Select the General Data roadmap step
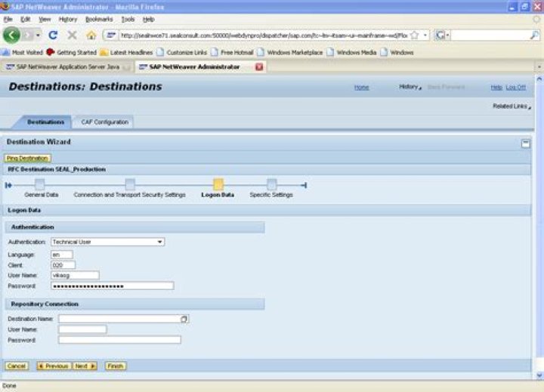The image size is (544, 392). (x=40, y=184)
